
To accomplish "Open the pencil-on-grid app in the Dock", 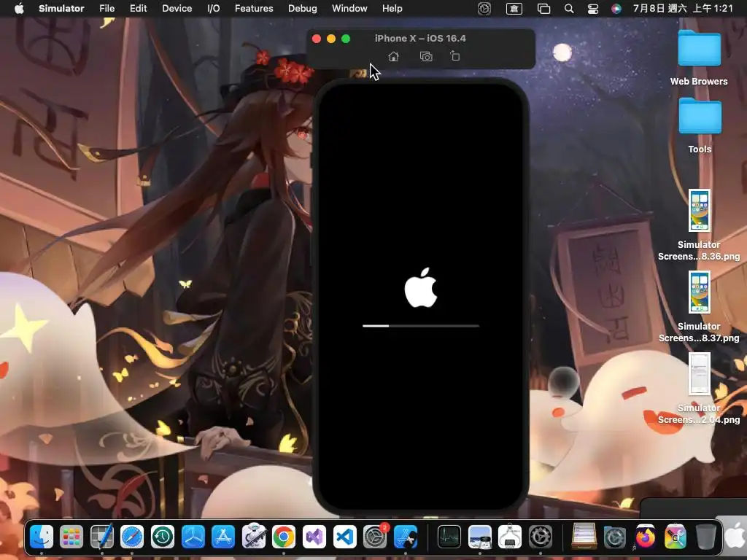I will pyautogui.click(x=102, y=537).
